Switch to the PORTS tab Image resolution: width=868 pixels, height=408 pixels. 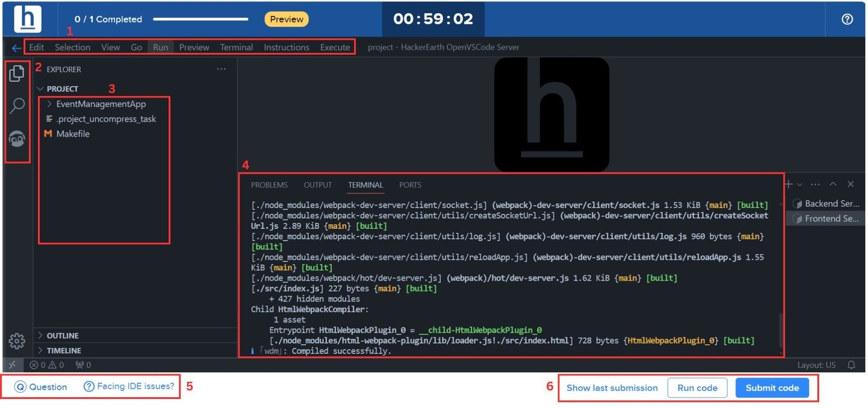pos(410,185)
